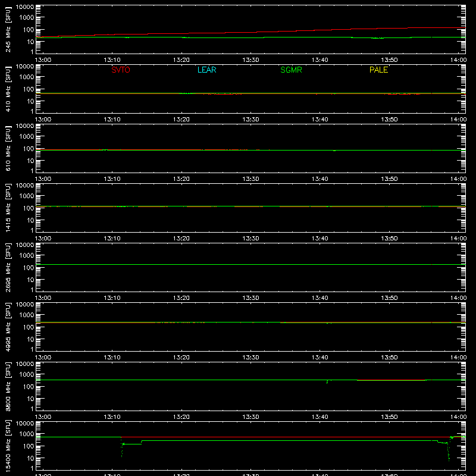476x476 pixels.
Task: Click 13:20 tick label under 410 MHz panel
Action: [x=181, y=120]
